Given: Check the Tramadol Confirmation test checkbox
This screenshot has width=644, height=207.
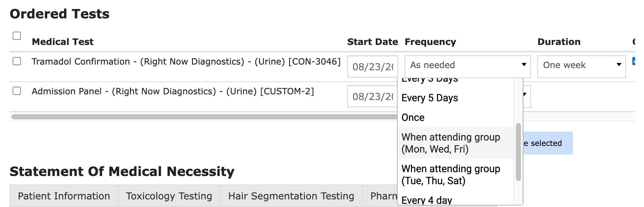Looking at the screenshot, I should [x=17, y=61].
